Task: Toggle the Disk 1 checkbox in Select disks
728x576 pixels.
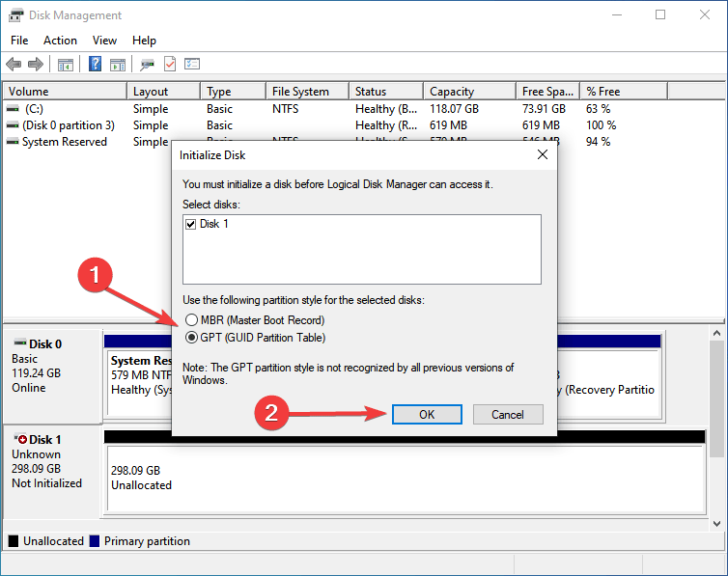Action: [x=191, y=225]
